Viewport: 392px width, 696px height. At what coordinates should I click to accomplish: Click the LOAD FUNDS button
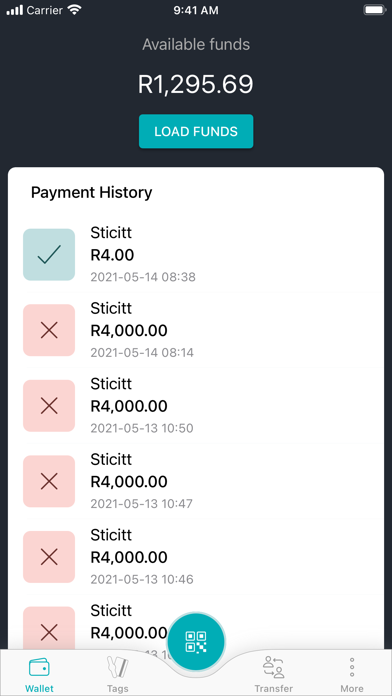pyautogui.click(x=196, y=131)
